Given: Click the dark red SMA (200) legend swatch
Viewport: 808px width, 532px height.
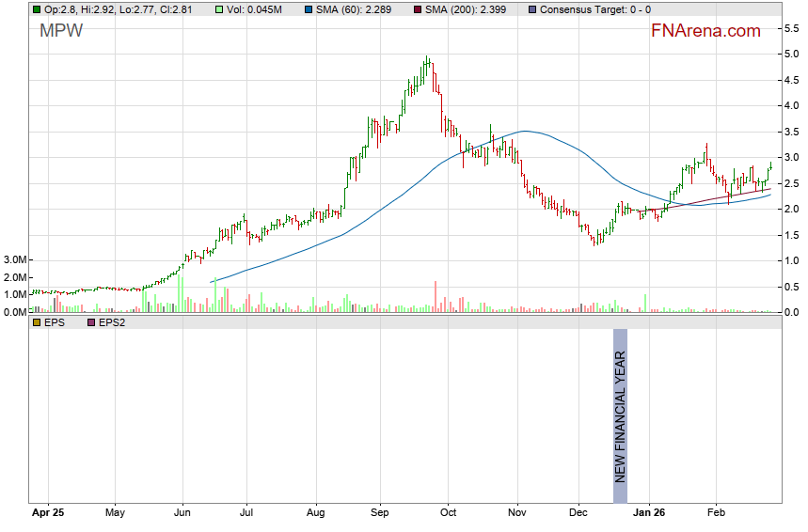Looking at the screenshot, I should (x=418, y=9).
